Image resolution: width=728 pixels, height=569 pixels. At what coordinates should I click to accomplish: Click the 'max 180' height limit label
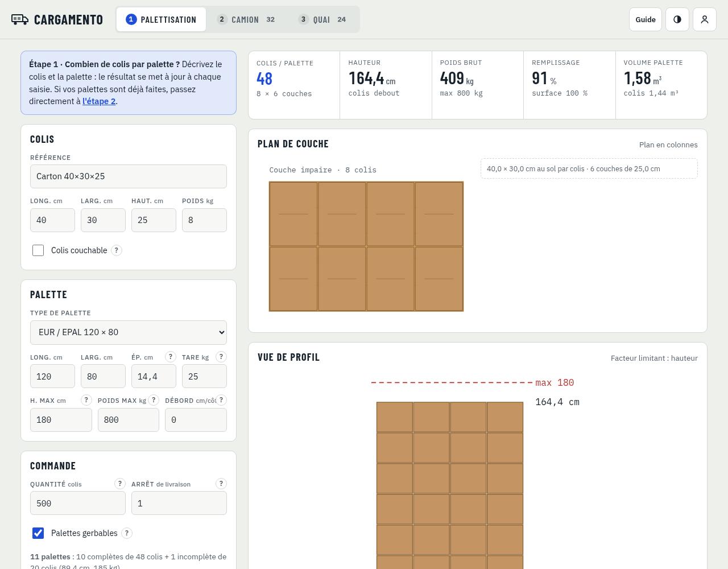(x=555, y=382)
